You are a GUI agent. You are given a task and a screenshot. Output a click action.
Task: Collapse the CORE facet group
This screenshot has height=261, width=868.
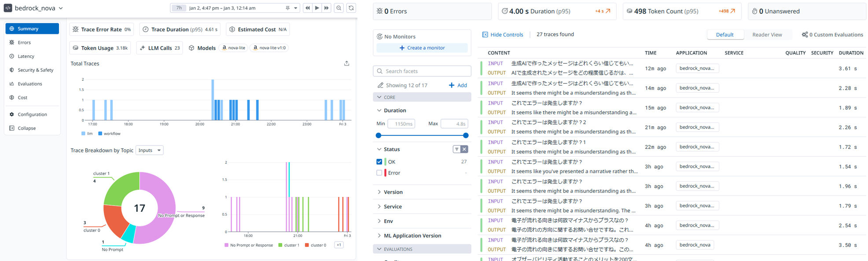pyautogui.click(x=422, y=97)
